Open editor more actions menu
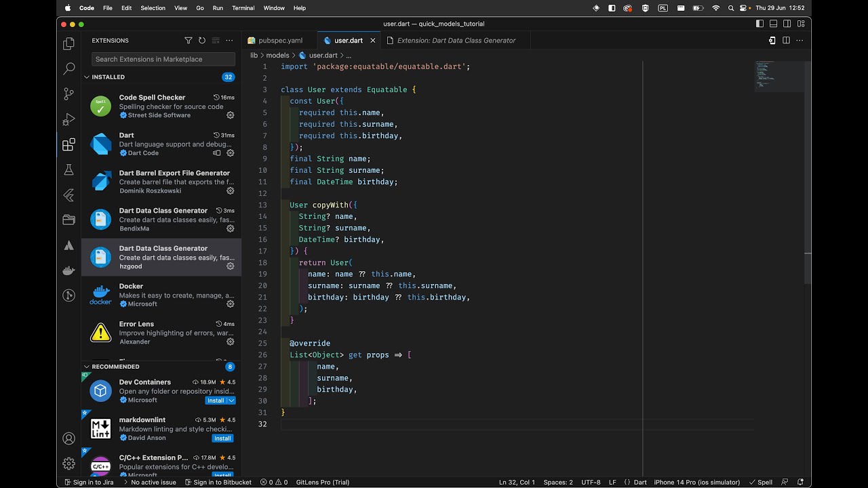The width and height of the screenshot is (868, 488). click(x=800, y=41)
